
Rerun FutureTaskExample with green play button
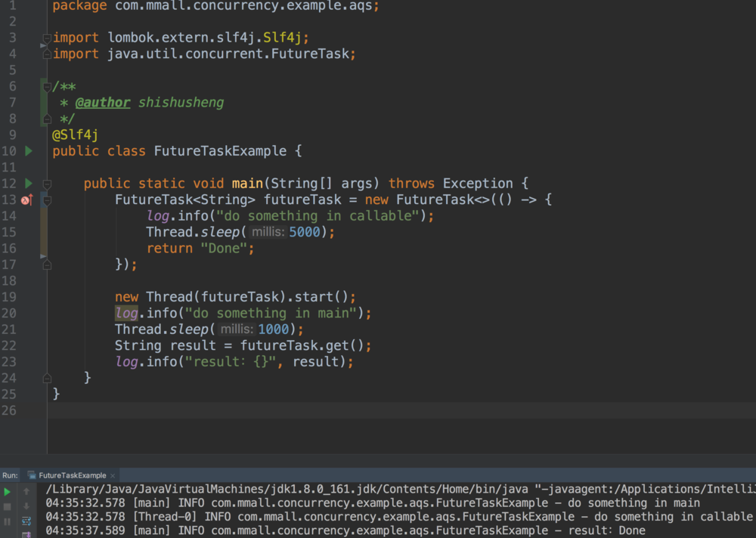8,492
